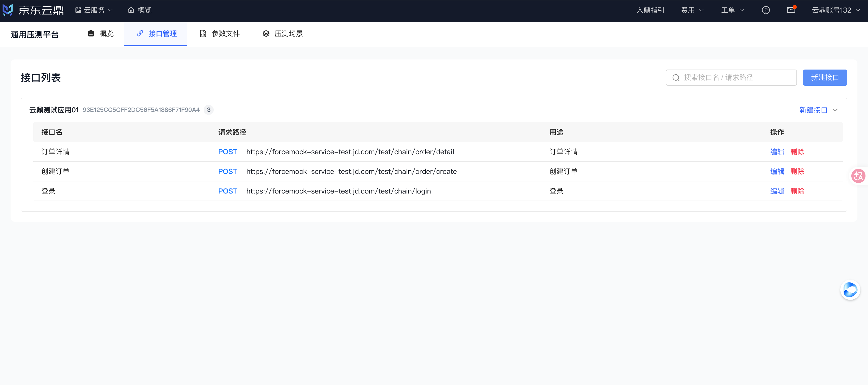This screenshot has width=868, height=385.
Task: Edit the 订单详情 interface
Action: [777, 152]
